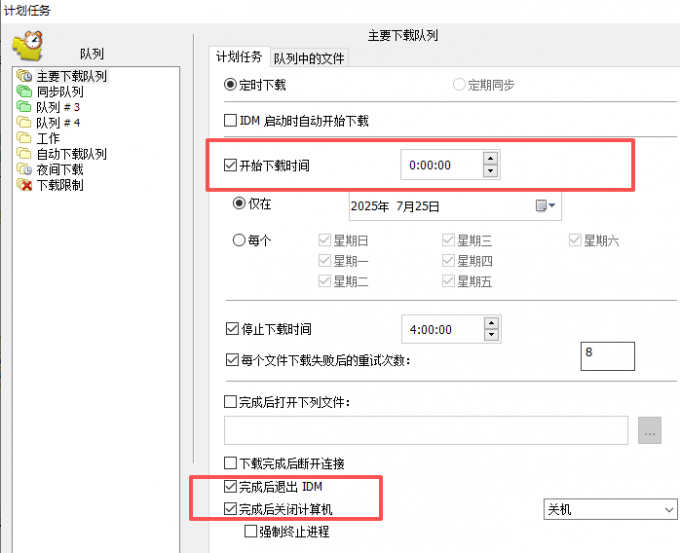Click the 工作 folder icon
680x553 pixels.
24,138
